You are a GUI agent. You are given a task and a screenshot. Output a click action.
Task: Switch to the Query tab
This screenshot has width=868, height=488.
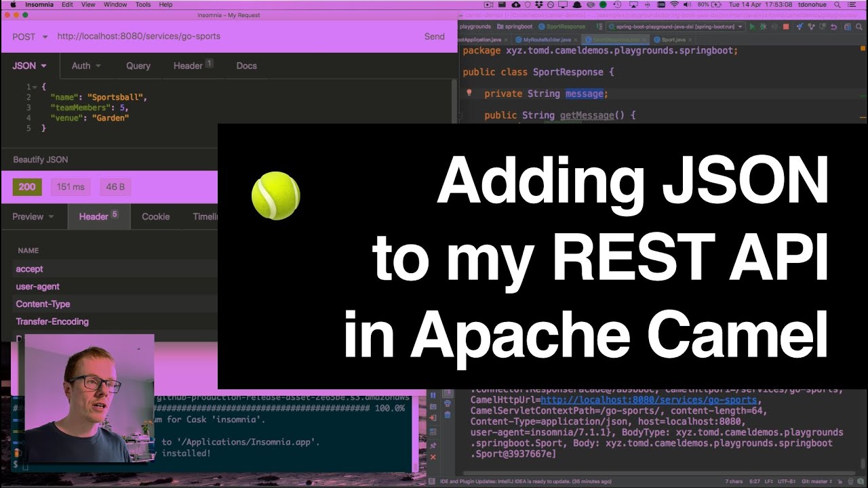pos(138,66)
